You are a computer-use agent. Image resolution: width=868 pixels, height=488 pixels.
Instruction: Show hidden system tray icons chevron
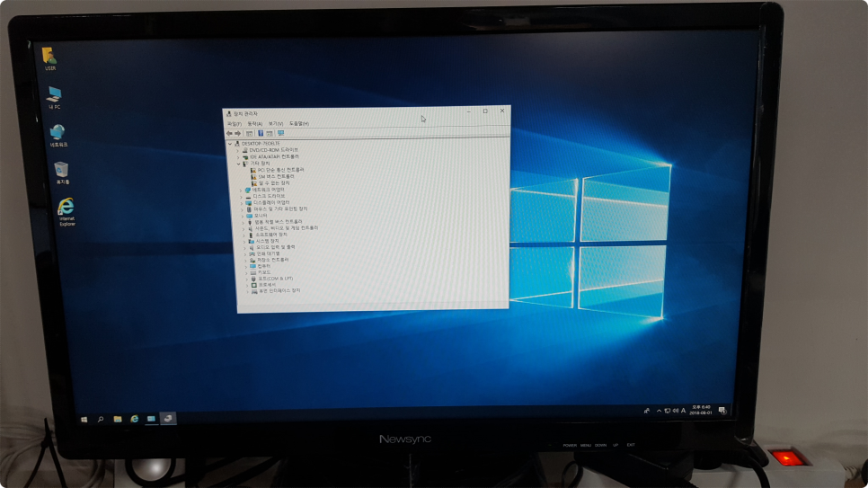coord(659,411)
